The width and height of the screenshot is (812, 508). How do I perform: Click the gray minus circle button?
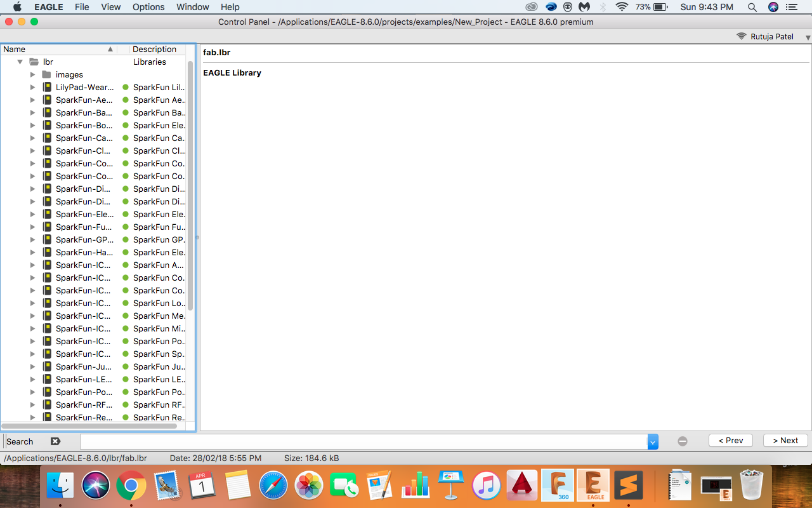point(683,441)
